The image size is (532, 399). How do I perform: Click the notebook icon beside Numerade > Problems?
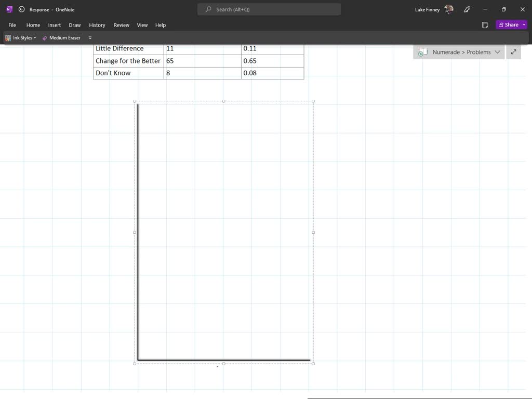(x=423, y=52)
